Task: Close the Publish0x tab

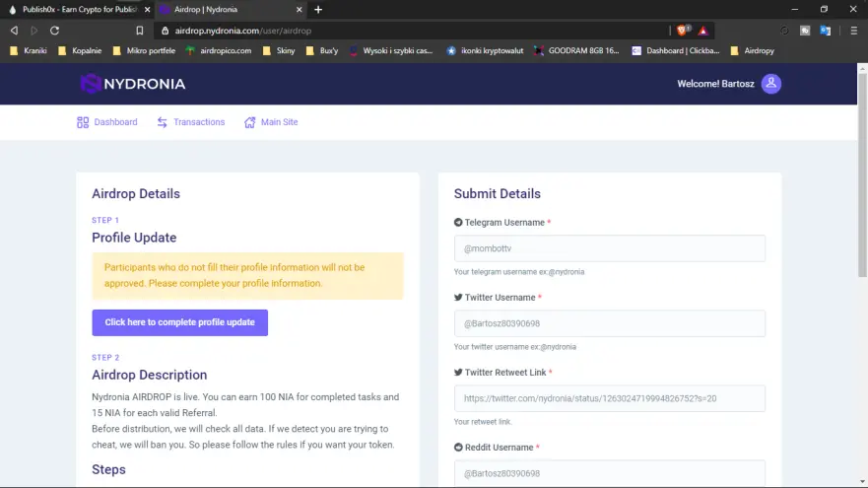Action: pyautogui.click(x=147, y=10)
